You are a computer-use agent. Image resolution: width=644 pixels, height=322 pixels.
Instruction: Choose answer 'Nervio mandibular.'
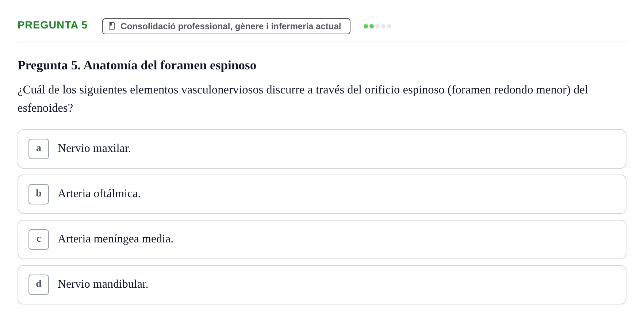[103, 284]
